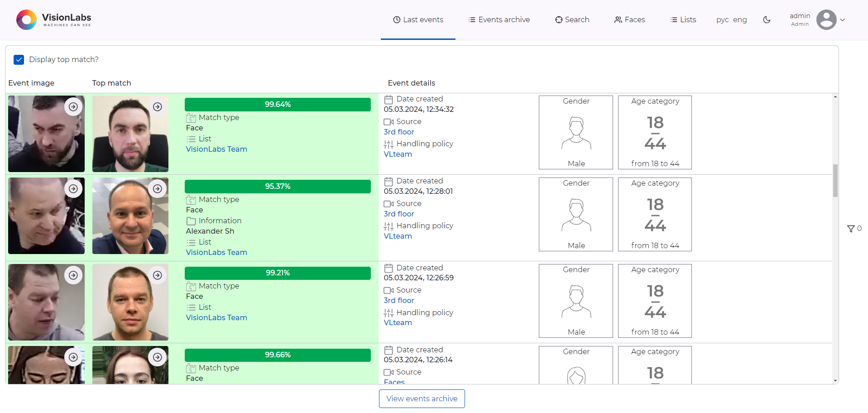This screenshot has width=868, height=413.
Task: Open VisionLabs Team list link in first event
Action: (216, 149)
